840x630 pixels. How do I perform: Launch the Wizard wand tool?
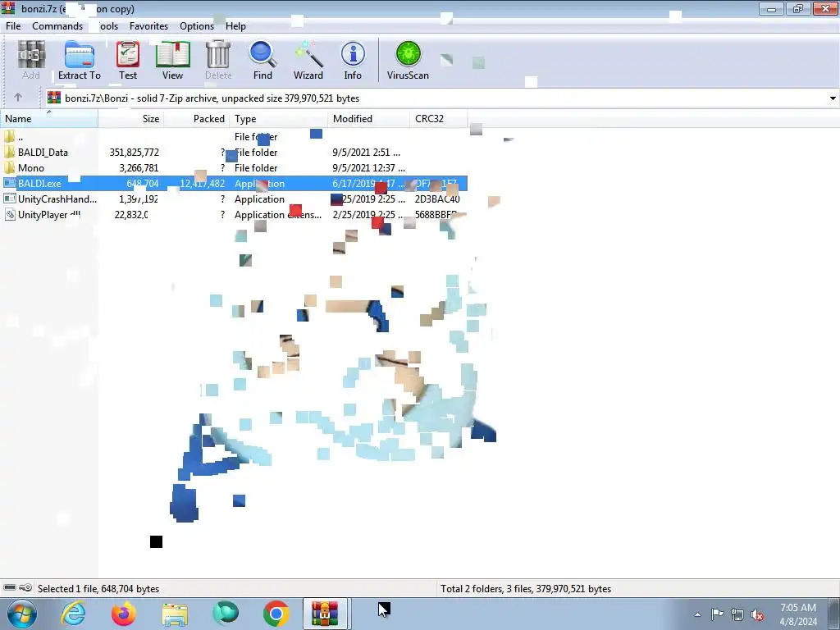tap(308, 60)
